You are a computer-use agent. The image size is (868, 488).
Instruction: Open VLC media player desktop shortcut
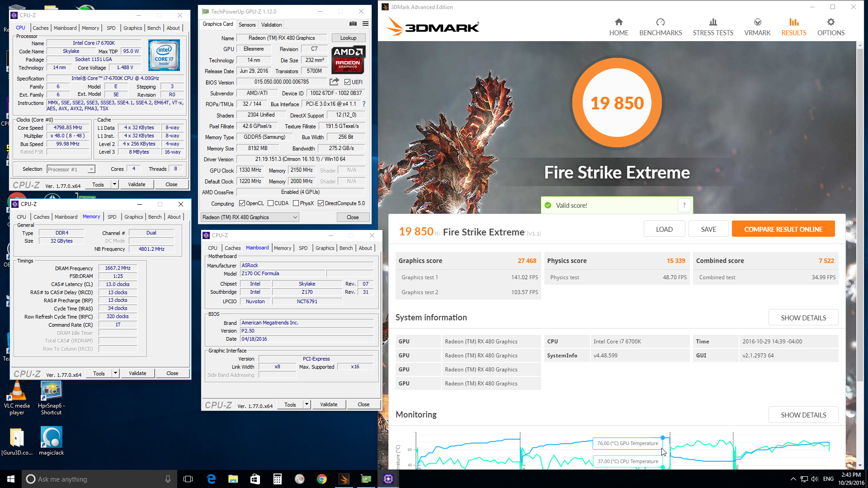[x=17, y=398]
